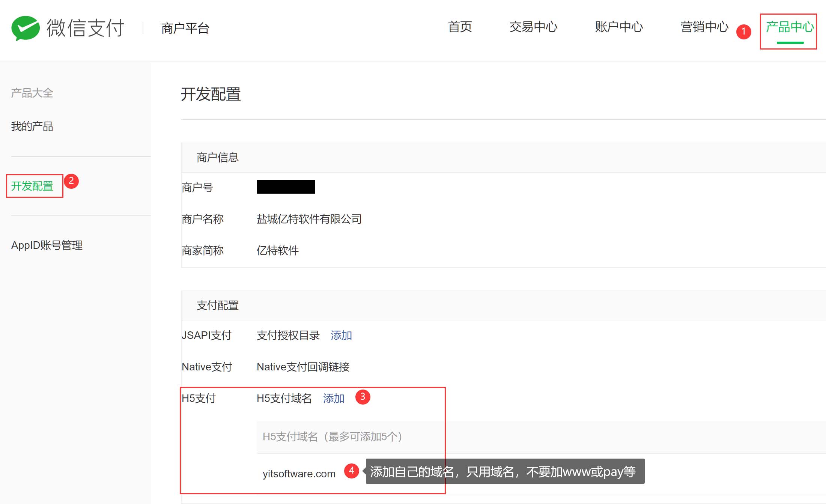Viewport: 826px width, 504px height.
Task: Go to 营销中心 tab
Action: pos(704,27)
